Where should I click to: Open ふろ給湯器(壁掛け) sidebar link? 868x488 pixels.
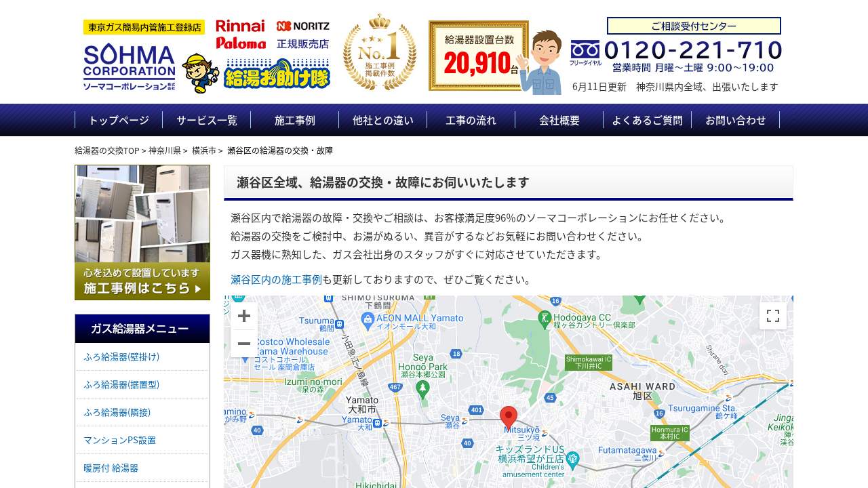[121, 357]
